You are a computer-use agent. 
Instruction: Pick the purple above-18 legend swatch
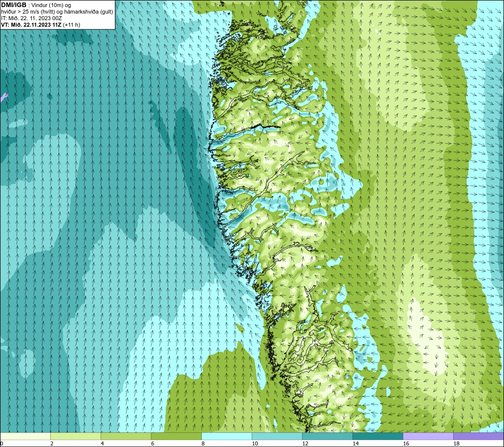coord(479,436)
